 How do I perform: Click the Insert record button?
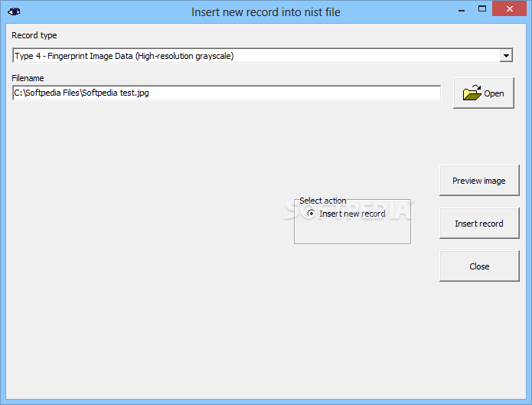click(x=479, y=224)
